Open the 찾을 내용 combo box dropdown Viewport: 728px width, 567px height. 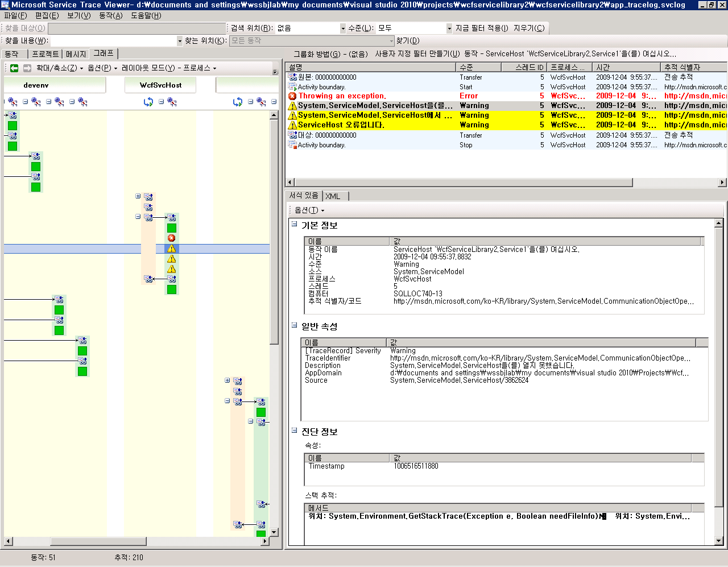pos(180,41)
